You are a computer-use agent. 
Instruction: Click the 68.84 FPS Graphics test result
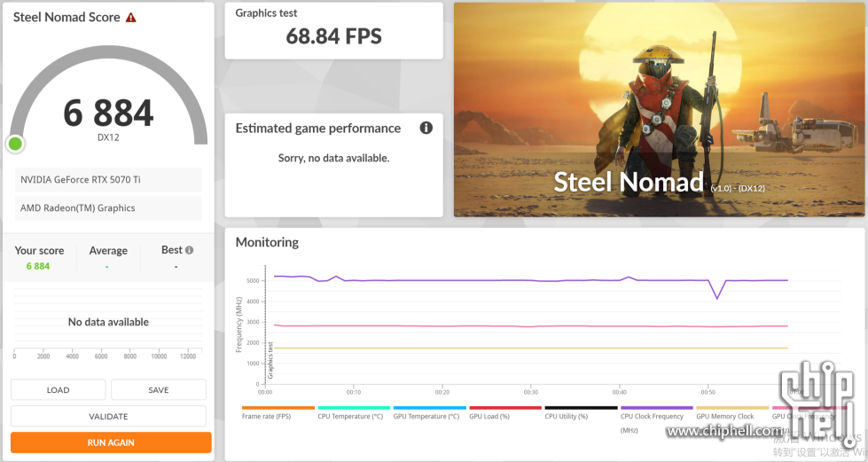pos(333,36)
